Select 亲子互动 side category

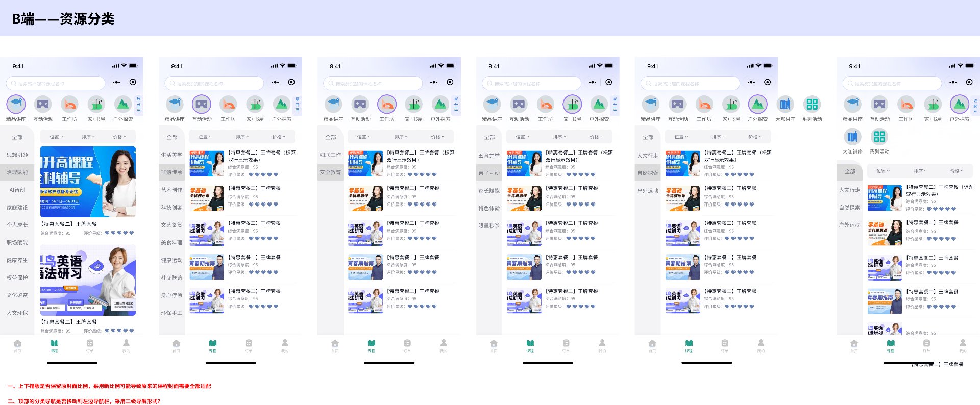[489, 173]
